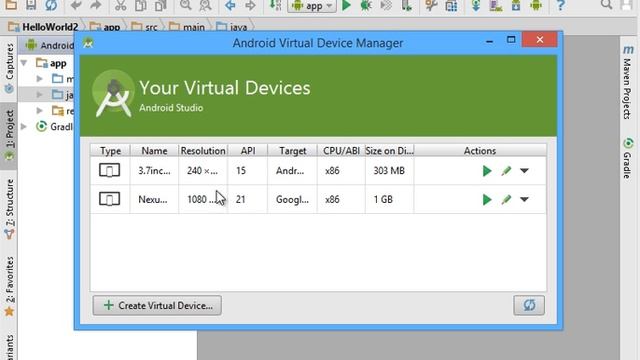Image resolution: width=640 pixels, height=360 pixels.
Task: Edit the 3.7inch virtual device
Action: point(506,171)
